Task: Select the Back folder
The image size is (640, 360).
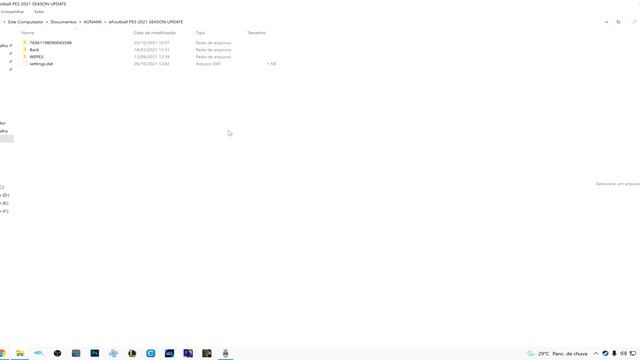Action: [x=34, y=50]
